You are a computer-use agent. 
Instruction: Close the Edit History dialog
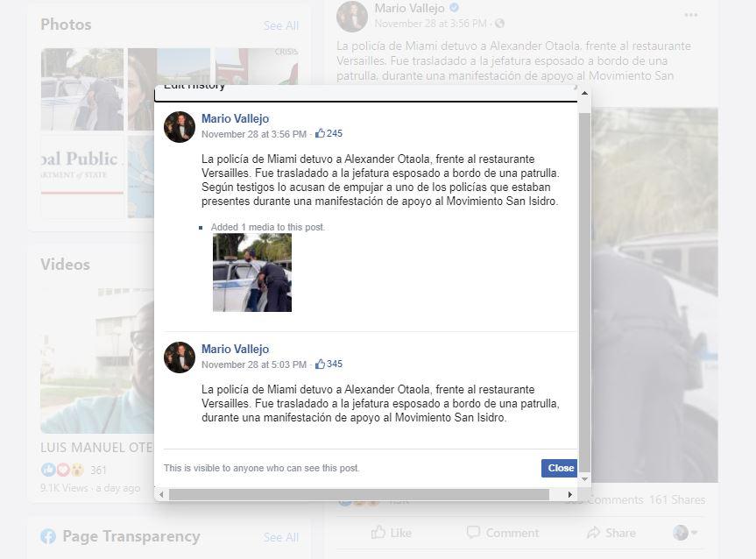point(559,468)
